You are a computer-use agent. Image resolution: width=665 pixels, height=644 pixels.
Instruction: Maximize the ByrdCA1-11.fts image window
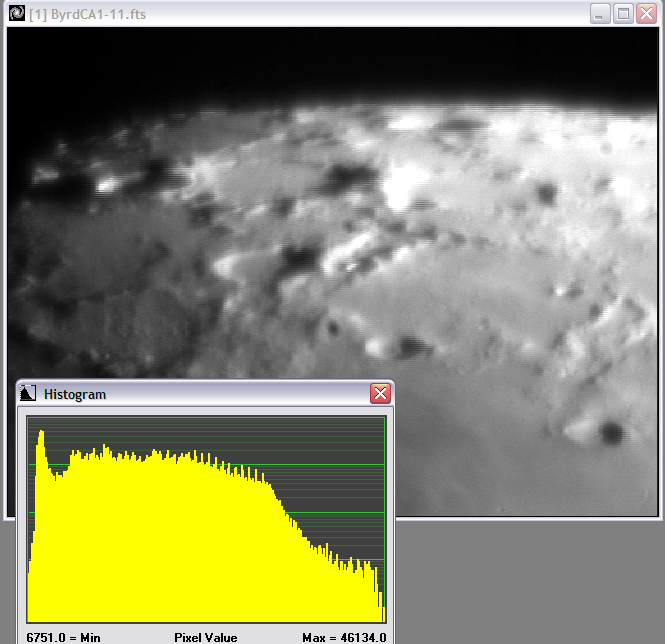[x=623, y=13]
